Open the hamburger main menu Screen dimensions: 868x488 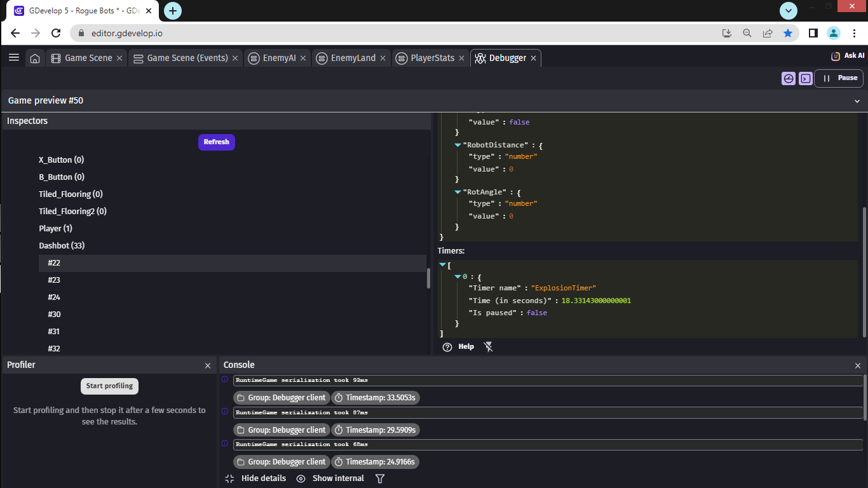click(x=14, y=58)
